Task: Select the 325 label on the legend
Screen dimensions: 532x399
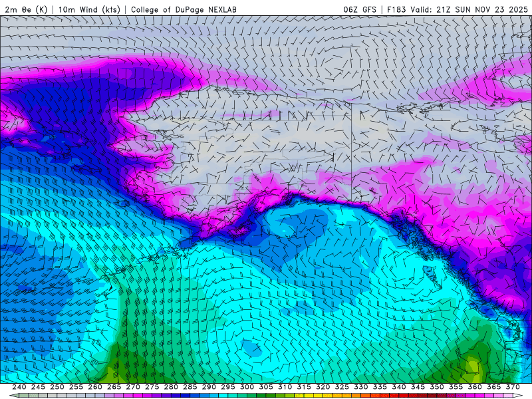Action: click(x=342, y=387)
